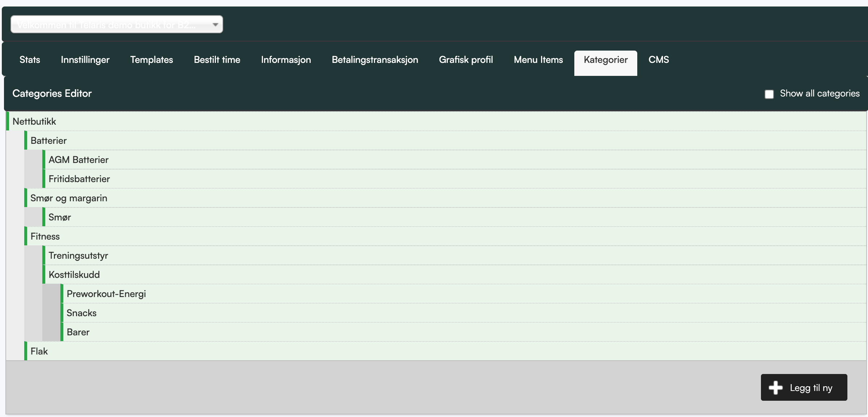
Task: Select the Batterier category row
Action: (48, 141)
